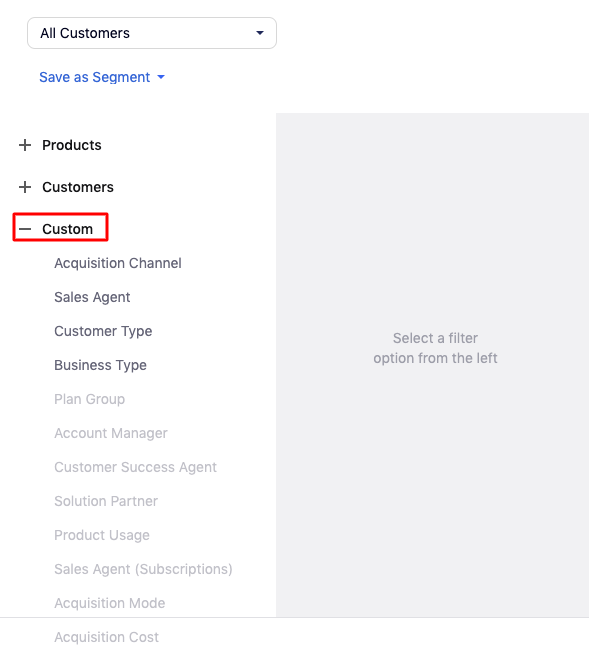Viewport: 589px width, 652px height.
Task: Select the Business Type filter option
Action: pos(100,365)
